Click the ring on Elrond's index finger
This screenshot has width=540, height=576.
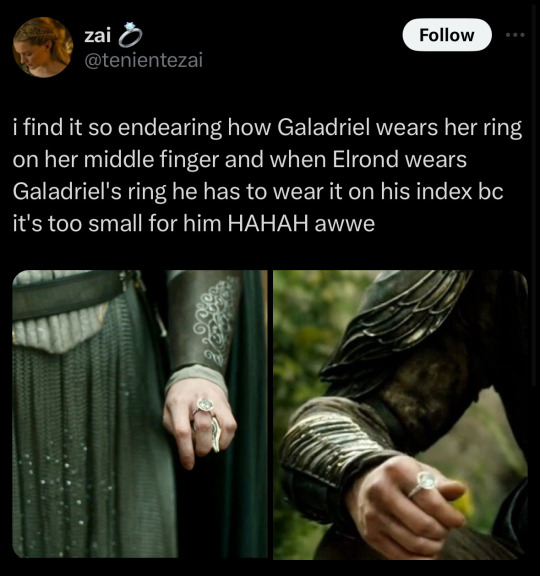[x=422, y=484]
